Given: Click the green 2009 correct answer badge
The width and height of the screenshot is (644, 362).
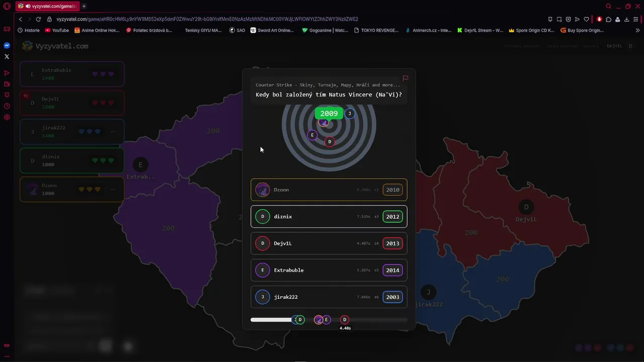Looking at the screenshot, I should coord(329,114).
